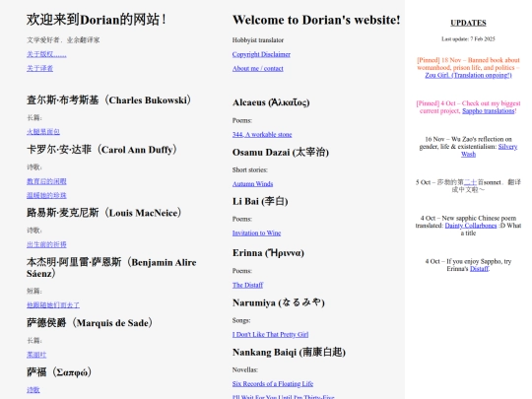Open the 二十 sonnet link in 5 Oct update
This screenshot has height=399, width=532.
tap(470, 182)
